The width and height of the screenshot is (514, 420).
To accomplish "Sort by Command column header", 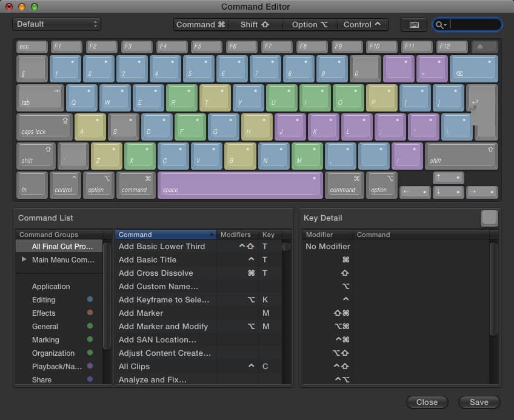I will 165,235.
